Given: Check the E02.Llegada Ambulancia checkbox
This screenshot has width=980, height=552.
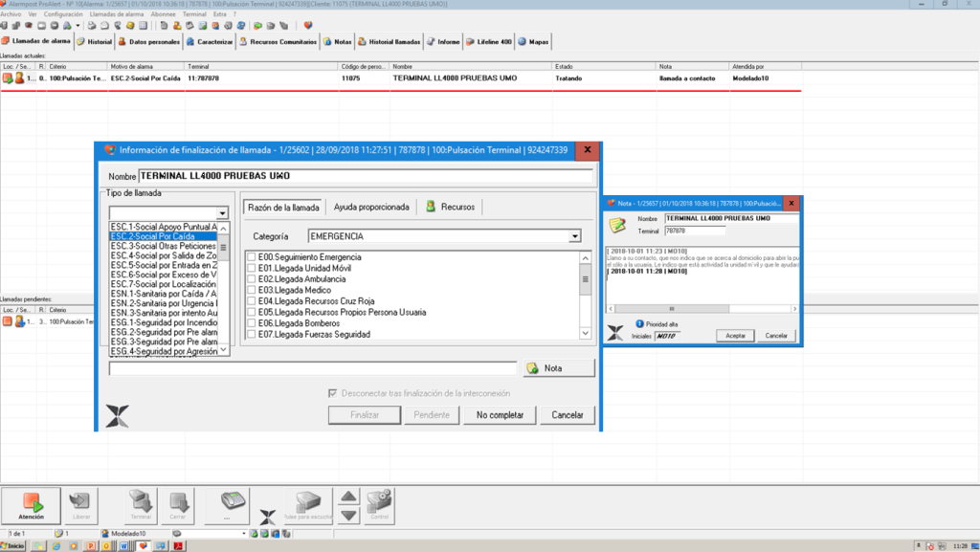Looking at the screenshot, I should (251, 279).
